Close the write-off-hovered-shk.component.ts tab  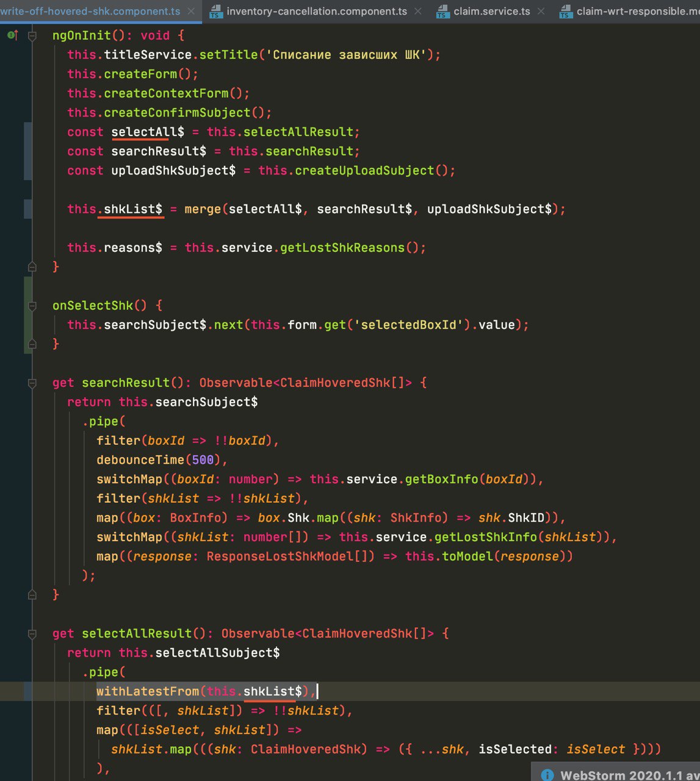191,11
